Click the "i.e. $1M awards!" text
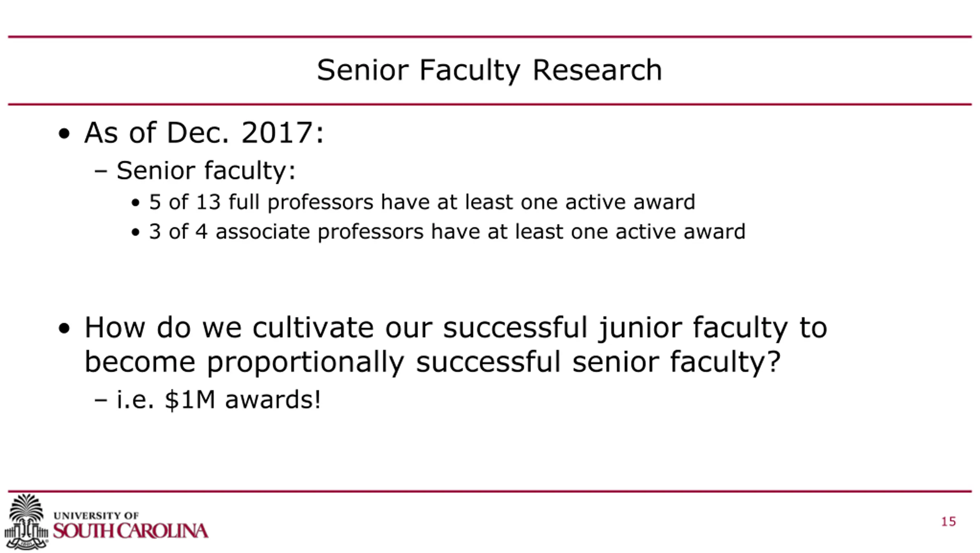 (219, 400)
